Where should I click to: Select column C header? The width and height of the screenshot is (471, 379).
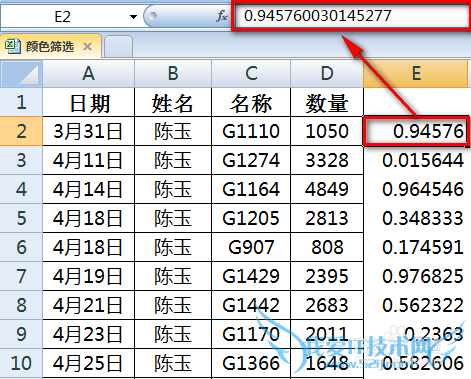click(251, 74)
